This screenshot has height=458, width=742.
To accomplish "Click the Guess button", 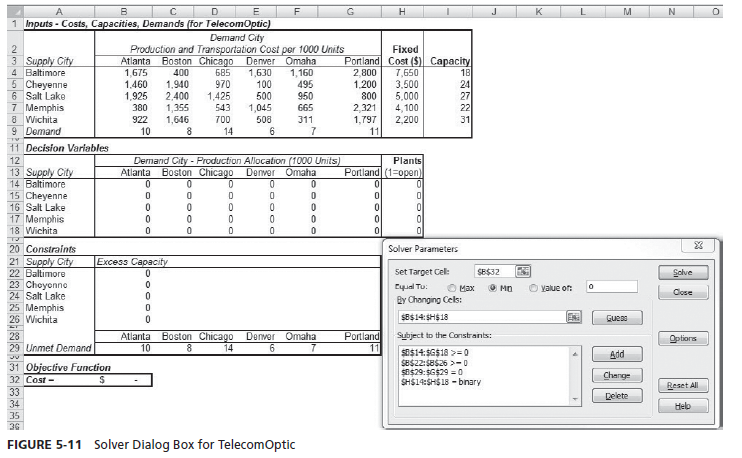I will pos(616,318).
